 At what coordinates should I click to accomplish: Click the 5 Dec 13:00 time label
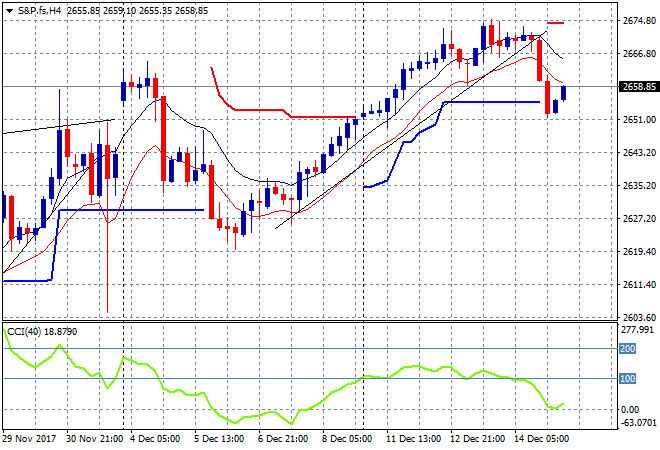(x=219, y=439)
